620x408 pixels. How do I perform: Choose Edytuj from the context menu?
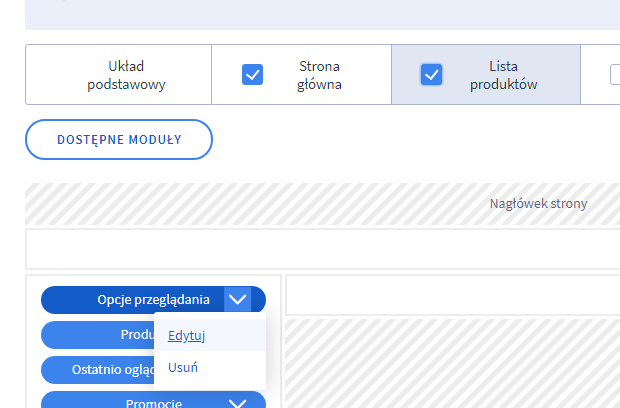[187, 335]
